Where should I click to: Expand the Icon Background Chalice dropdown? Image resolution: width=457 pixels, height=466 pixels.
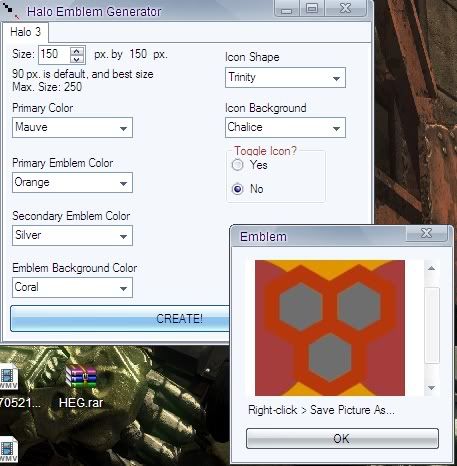[285, 127]
